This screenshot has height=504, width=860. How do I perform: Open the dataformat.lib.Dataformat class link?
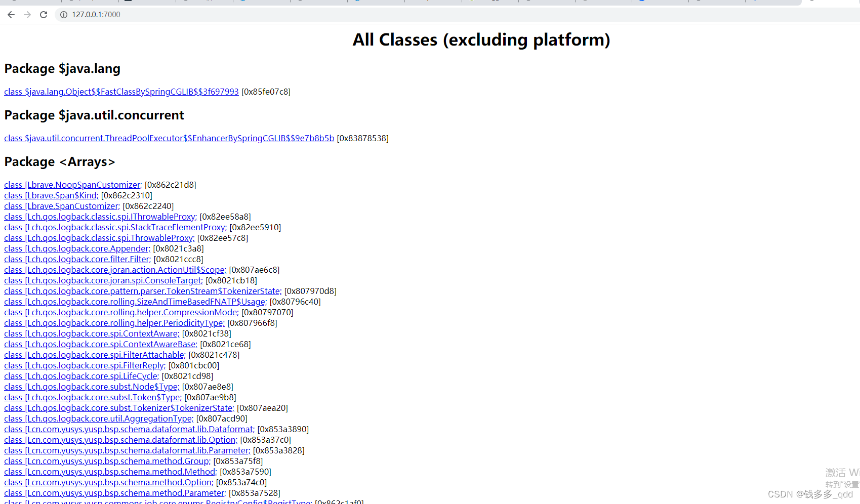click(x=129, y=429)
